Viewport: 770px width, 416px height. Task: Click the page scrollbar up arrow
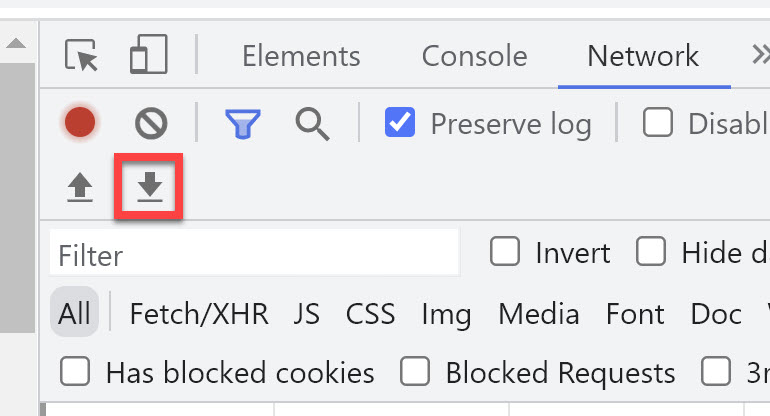click(16, 43)
